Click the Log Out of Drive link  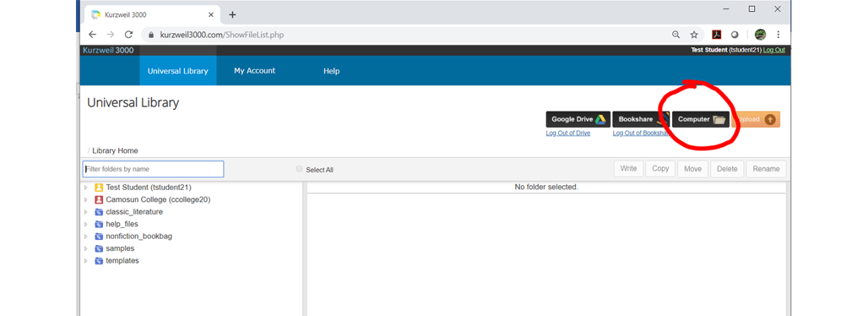tap(568, 133)
